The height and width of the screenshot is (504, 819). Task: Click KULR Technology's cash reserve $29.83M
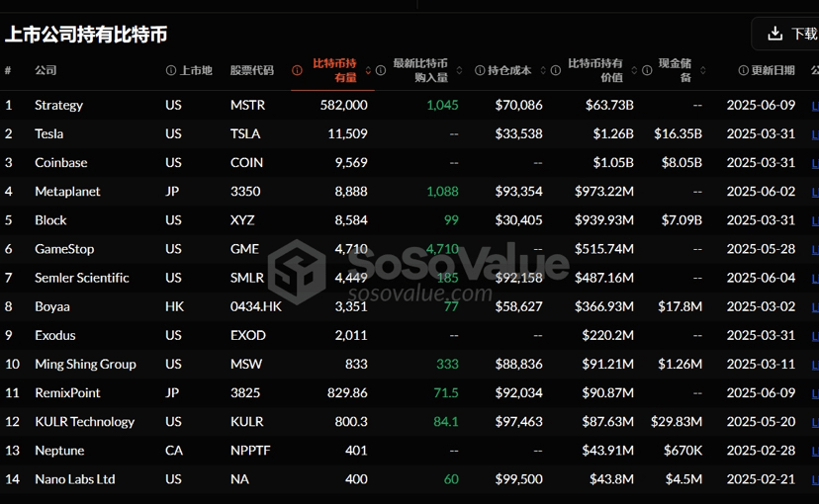(x=677, y=422)
